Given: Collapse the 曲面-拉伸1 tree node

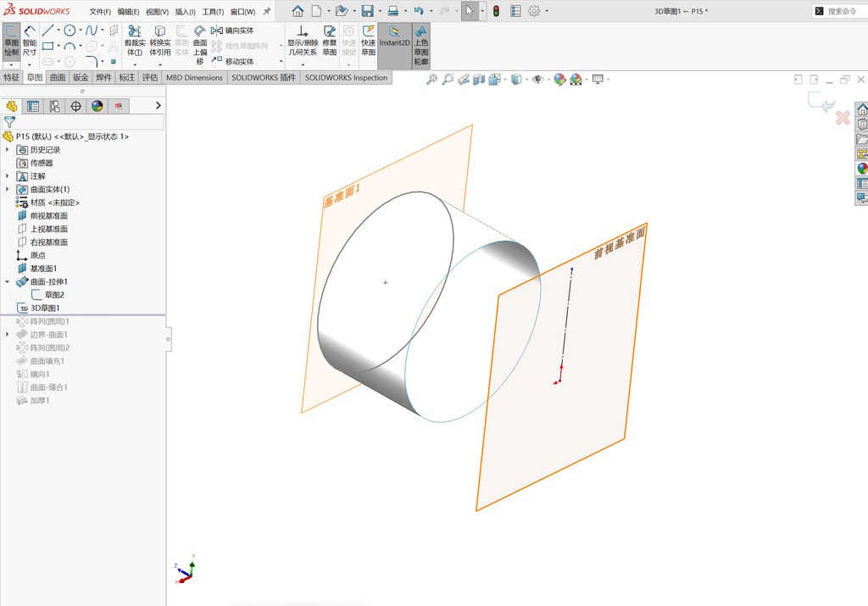Looking at the screenshot, I should [x=7, y=281].
